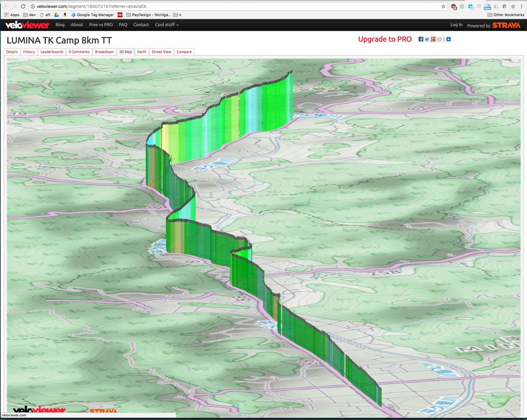Expand the Cool stuff dropdown
Screen dimensions: 527x420
coord(167,25)
